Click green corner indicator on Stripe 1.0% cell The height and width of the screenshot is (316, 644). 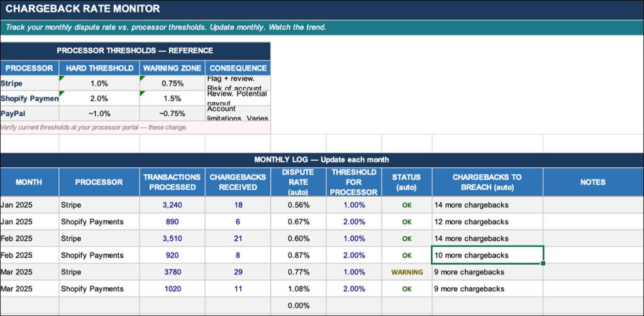(61, 79)
